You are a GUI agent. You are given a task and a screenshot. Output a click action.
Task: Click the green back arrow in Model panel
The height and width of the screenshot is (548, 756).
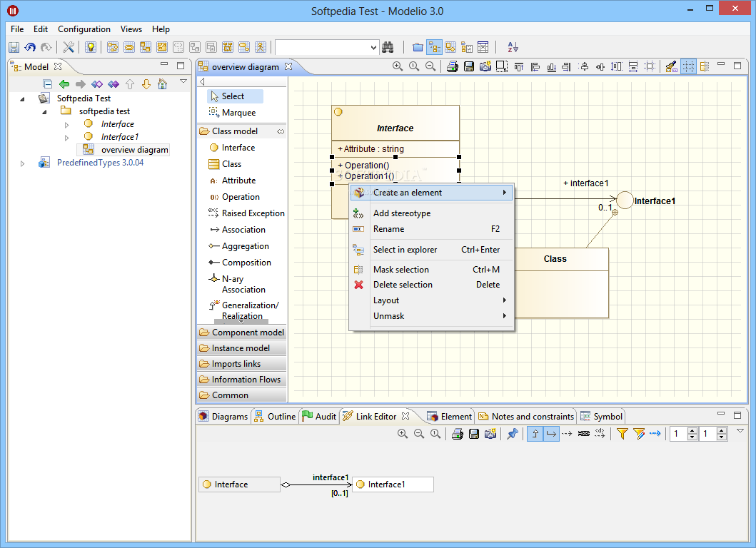[64, 84]
